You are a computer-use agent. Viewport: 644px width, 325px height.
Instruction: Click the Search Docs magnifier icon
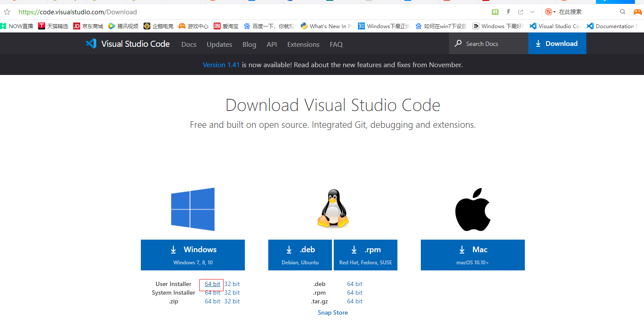(x=458, y=44)
